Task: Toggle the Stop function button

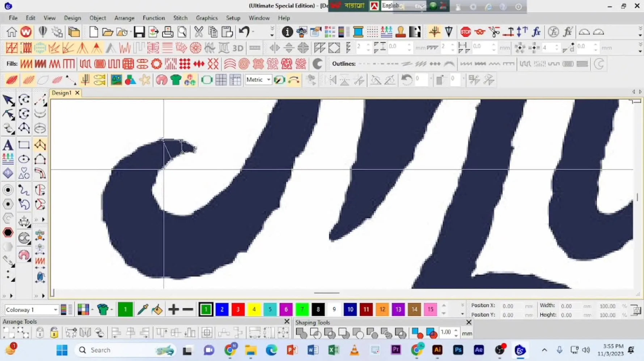Action: 466,31
